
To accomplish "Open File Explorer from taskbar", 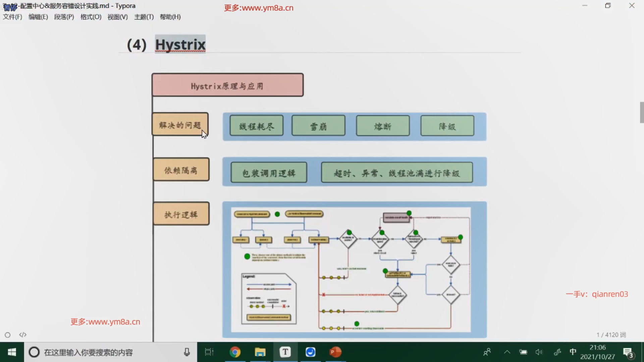I will point(260,352).
